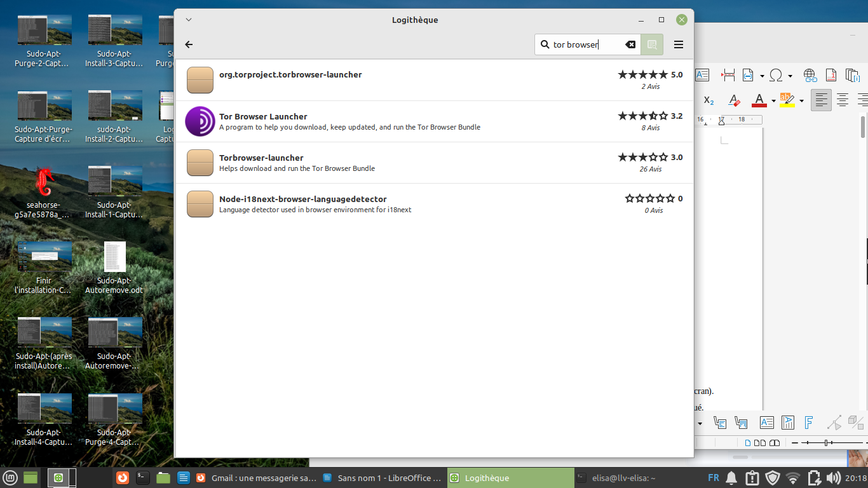Switch to single-page view in LibreOffice status bar
Image resolution: width=868 pixels, height=488 pixels.
(x=748, y=442)
